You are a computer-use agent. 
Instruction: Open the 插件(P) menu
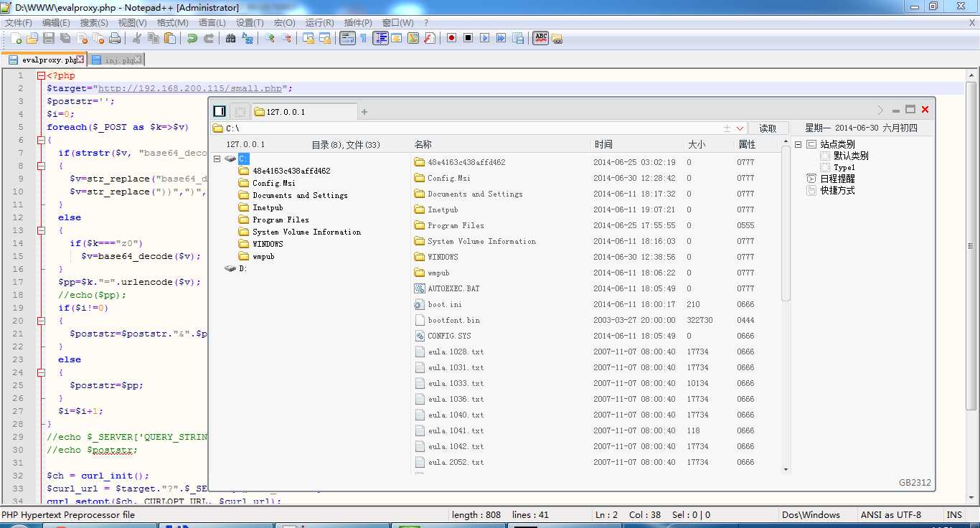[x=358, y=23]
